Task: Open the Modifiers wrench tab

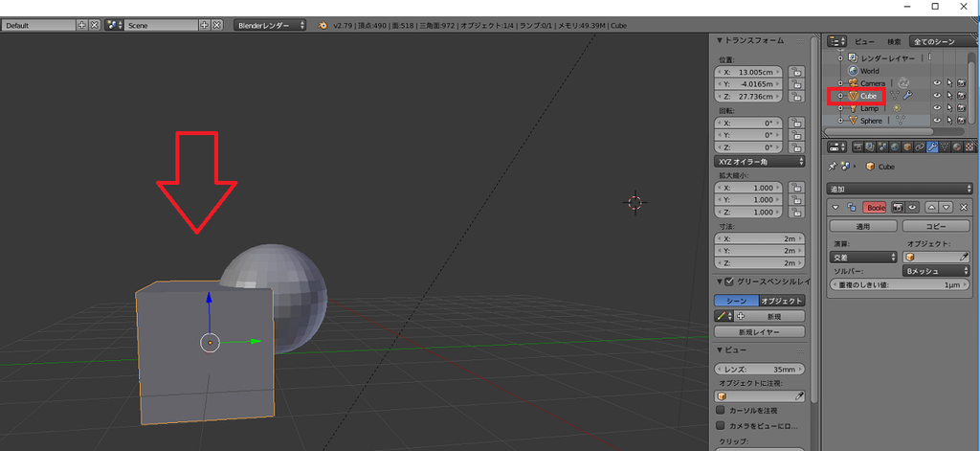Action: click(932, 147)
